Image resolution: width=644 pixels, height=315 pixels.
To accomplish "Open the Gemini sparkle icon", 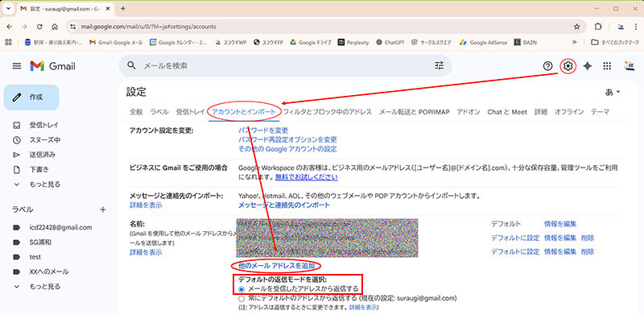I will pyautogui.click(x=588, y=66).
